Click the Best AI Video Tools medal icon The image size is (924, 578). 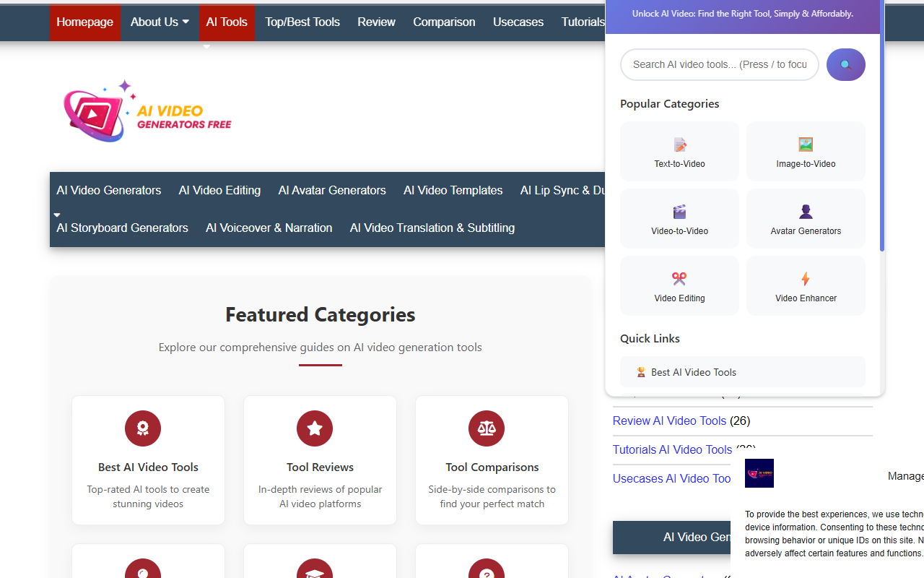pos(143,428)
